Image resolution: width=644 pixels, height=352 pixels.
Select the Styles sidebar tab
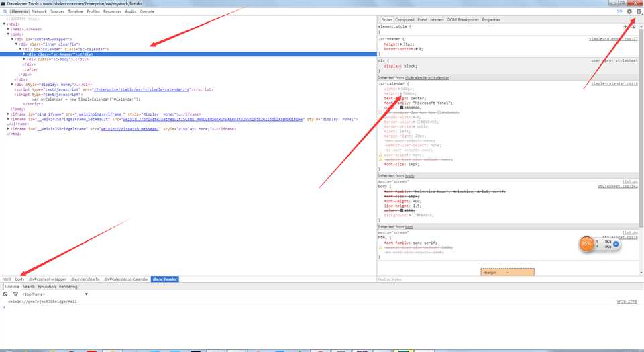(x=387, y=19)
